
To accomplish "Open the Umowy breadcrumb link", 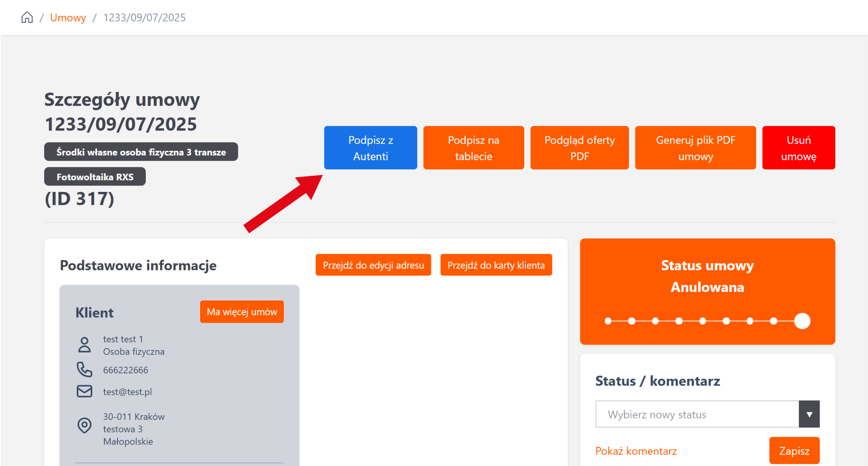I will coord(68,17).
